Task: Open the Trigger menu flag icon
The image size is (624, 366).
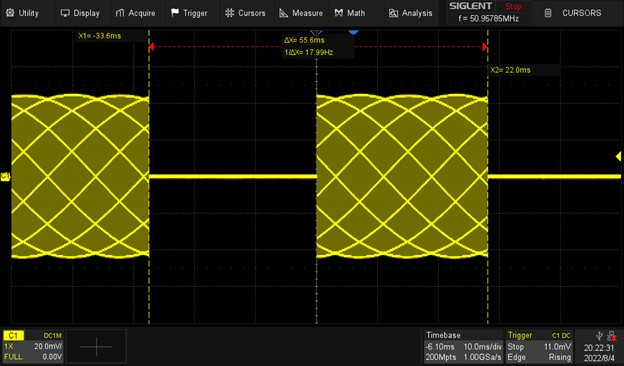Action: (x=175, y=13)
